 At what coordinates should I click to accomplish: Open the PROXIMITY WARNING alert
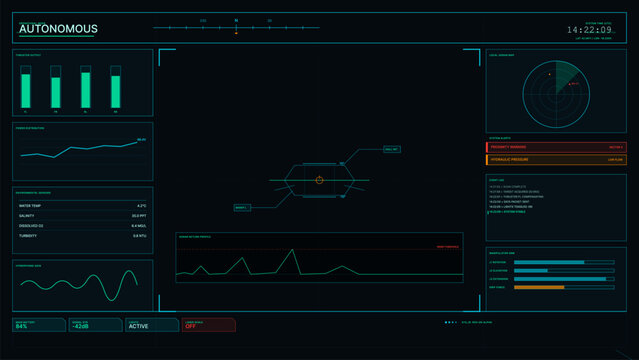point(556,147)
